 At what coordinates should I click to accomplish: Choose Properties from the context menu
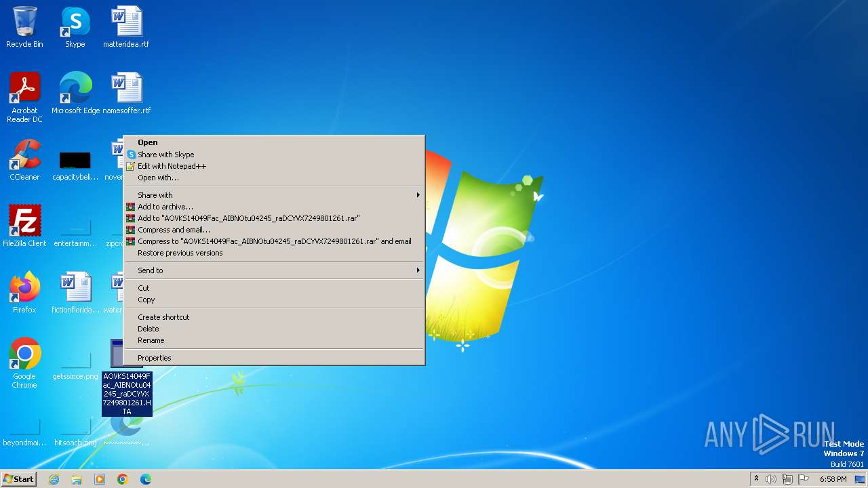tap(274, 358)
